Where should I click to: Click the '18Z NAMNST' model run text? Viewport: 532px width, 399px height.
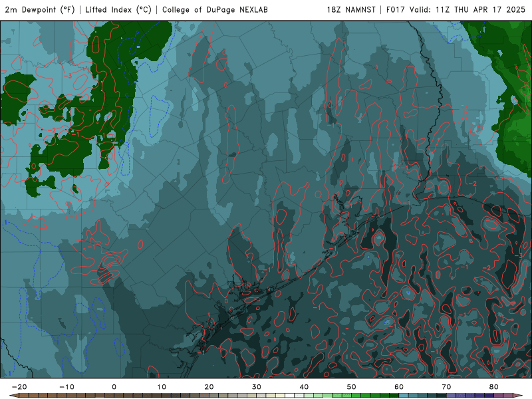[351, 9]
